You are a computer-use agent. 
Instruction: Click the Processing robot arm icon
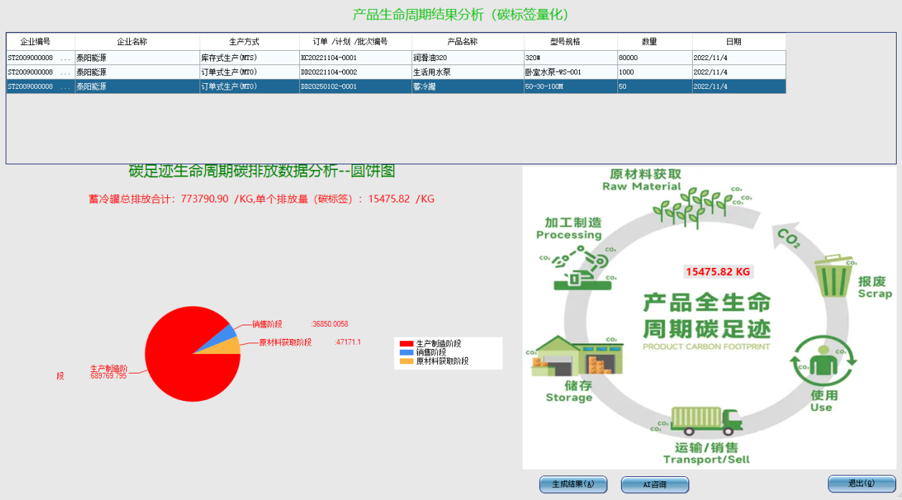click(579, 269)
